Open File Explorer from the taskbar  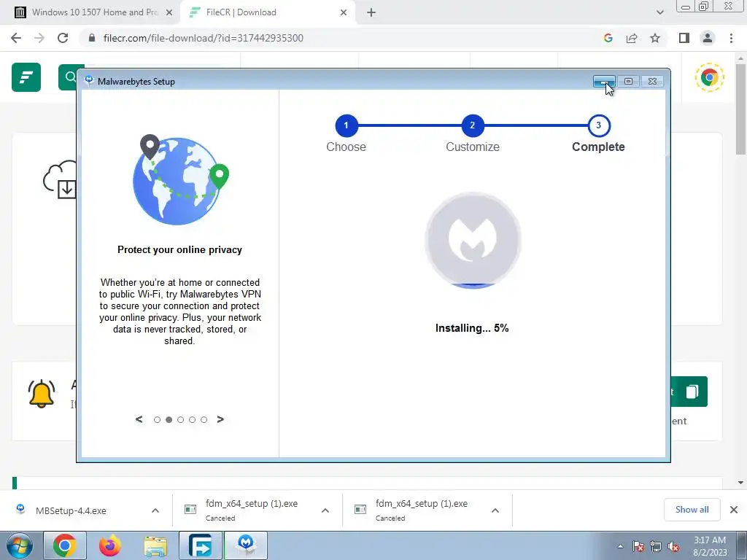[155, 545]
